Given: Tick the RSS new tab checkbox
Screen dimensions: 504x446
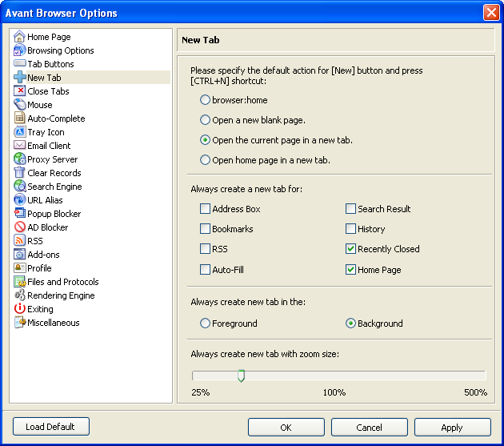Looking at the screenshot, I should 205,249.
